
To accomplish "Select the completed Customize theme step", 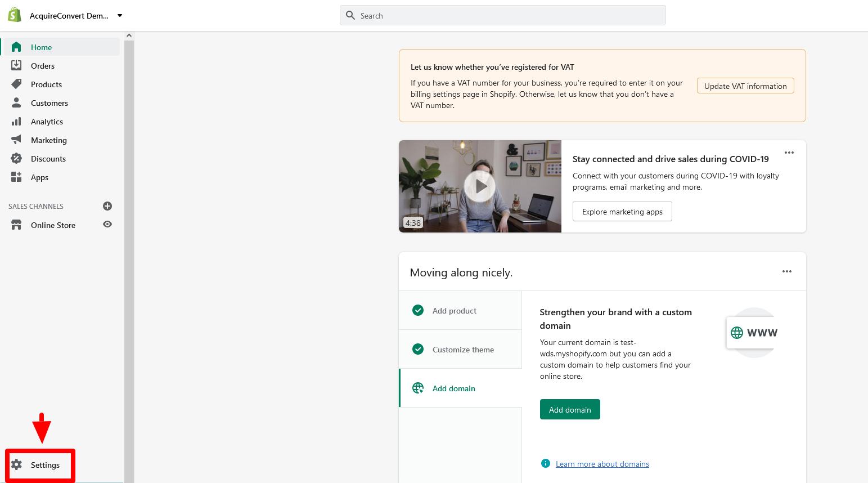I will [x=462, y=350].
